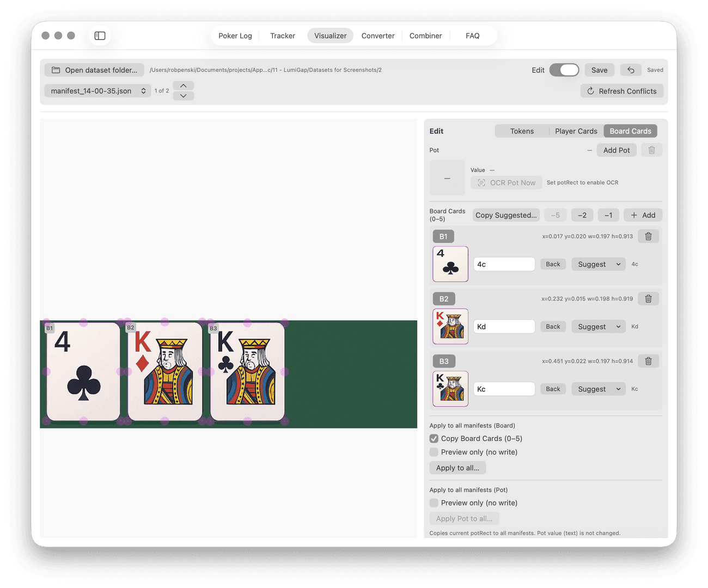Click the '1 of 2' manifest counter
The width and height of the screenshot is (708, 588).
[162, 91]
